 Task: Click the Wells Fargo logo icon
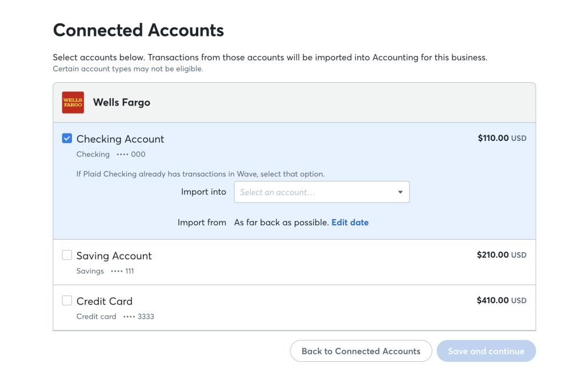73,103
